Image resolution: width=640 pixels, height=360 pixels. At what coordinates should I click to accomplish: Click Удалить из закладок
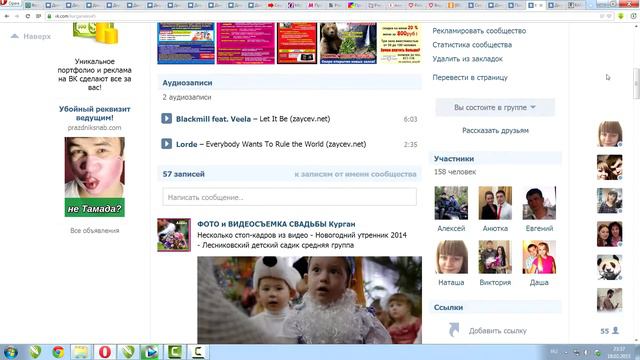coord(467,59)
